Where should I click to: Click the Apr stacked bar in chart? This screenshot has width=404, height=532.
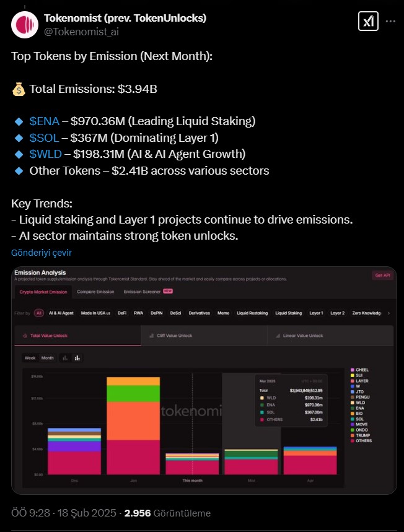[x=310, y=460]
